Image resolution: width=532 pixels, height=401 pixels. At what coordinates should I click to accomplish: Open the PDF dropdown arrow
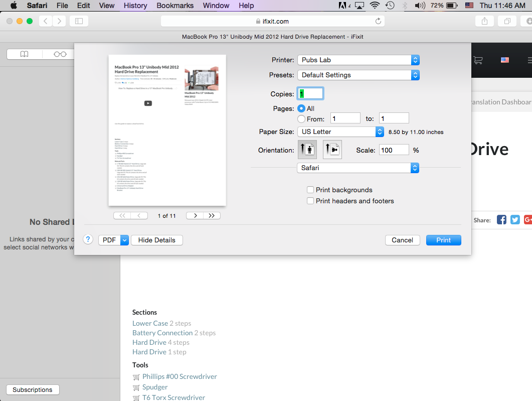[x=124, y=240]
